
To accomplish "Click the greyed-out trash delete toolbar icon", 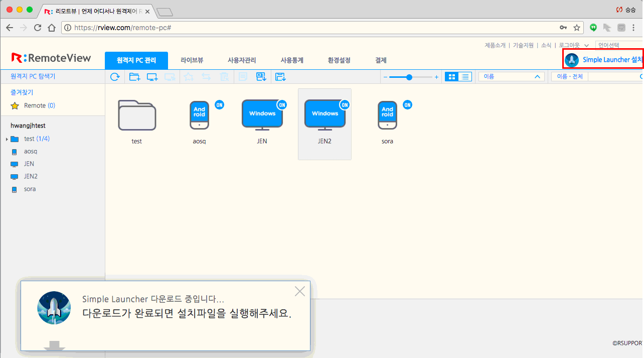I will pyautogui.click(x=224, y=77).
